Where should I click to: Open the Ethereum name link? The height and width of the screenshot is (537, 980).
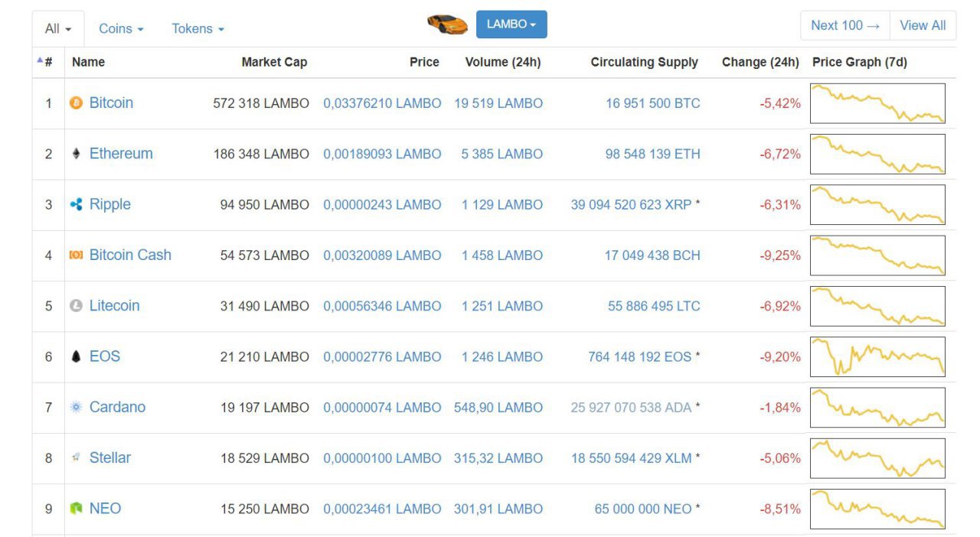(x=121, y=153)
